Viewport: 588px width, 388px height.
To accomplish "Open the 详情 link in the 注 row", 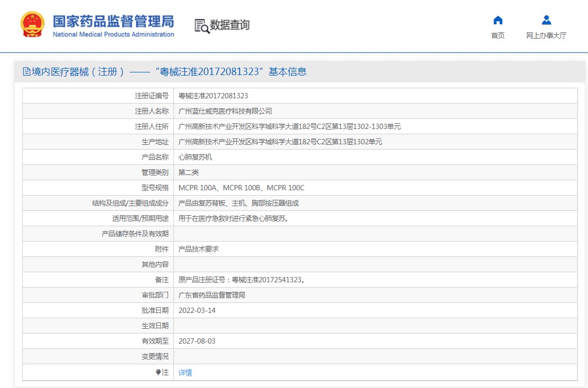I will (x=185, y=373).
